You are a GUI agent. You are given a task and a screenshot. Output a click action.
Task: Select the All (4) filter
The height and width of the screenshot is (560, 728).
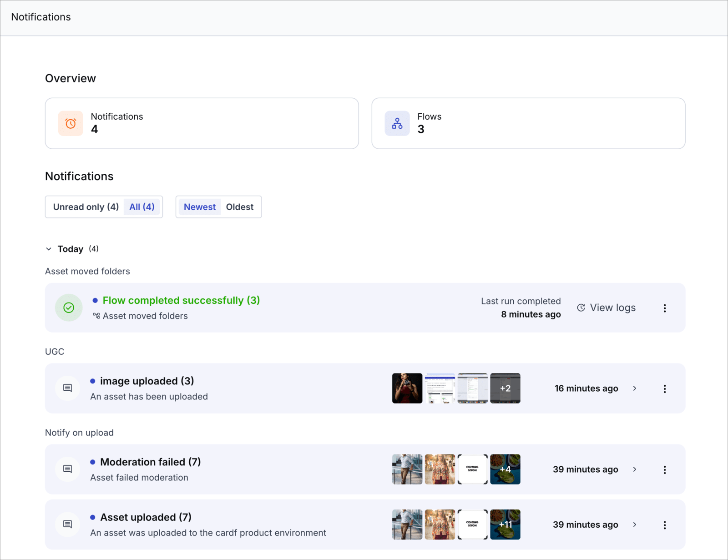[x=142, y=207]
